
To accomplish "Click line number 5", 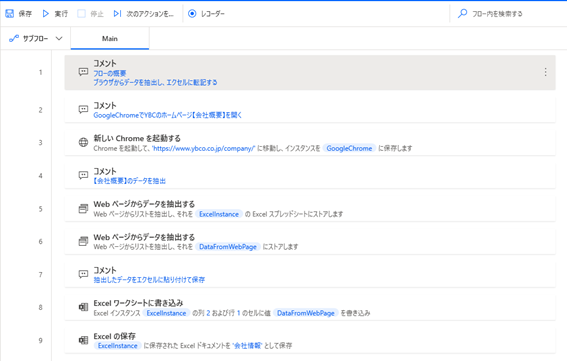I will tap(40, 209).
